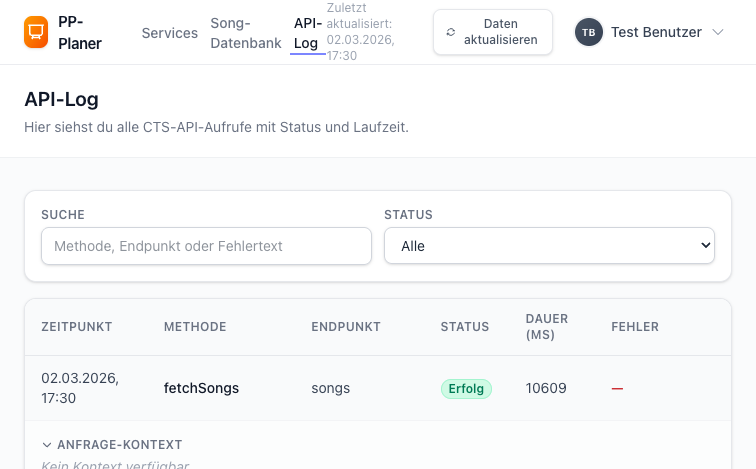Go to the Services tab
This screenshot has width=756, height=469.
(x=170, y=33)
